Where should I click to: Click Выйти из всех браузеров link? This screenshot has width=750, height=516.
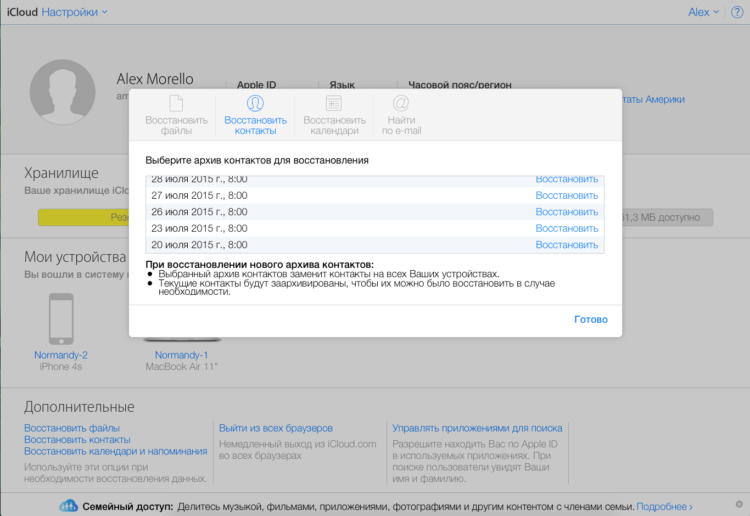point(276,428)
